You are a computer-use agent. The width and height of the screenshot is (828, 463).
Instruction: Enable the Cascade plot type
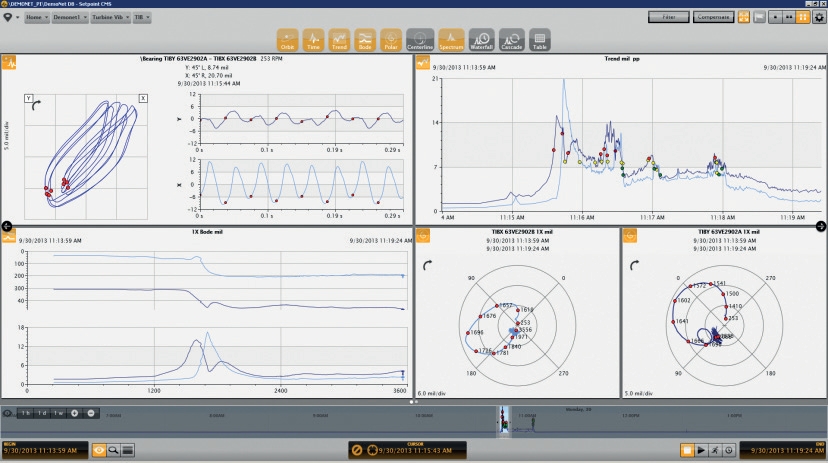(x=512, y=40)
